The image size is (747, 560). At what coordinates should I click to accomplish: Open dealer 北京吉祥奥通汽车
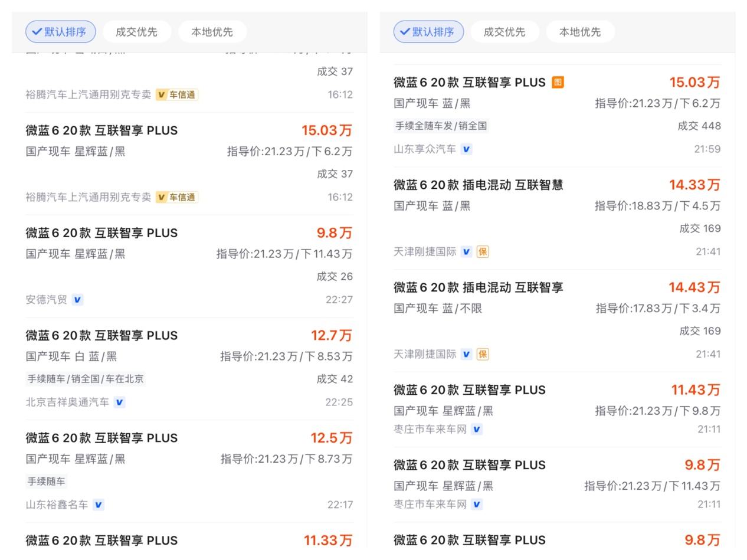(67, 402)
